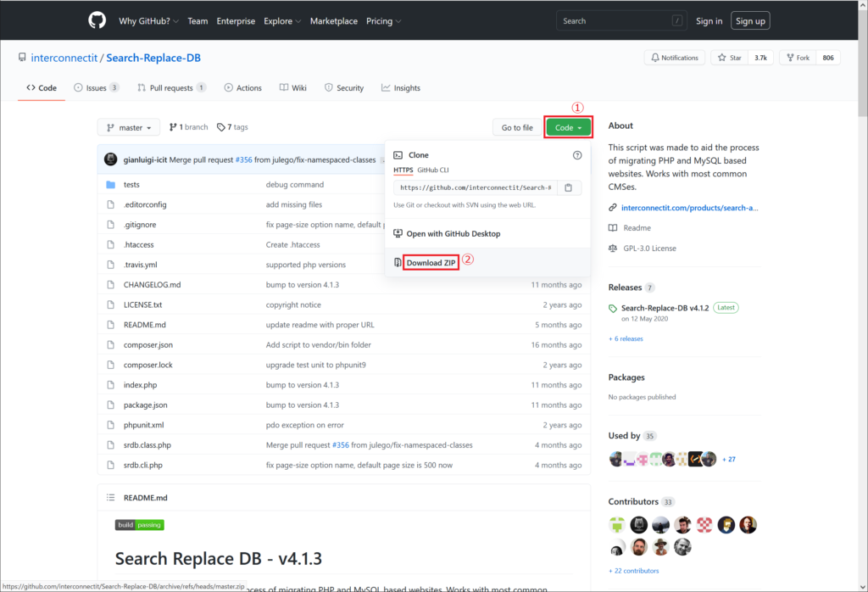Expand the Pricing menu
The image size is (868, 592).
coord(384,21)
